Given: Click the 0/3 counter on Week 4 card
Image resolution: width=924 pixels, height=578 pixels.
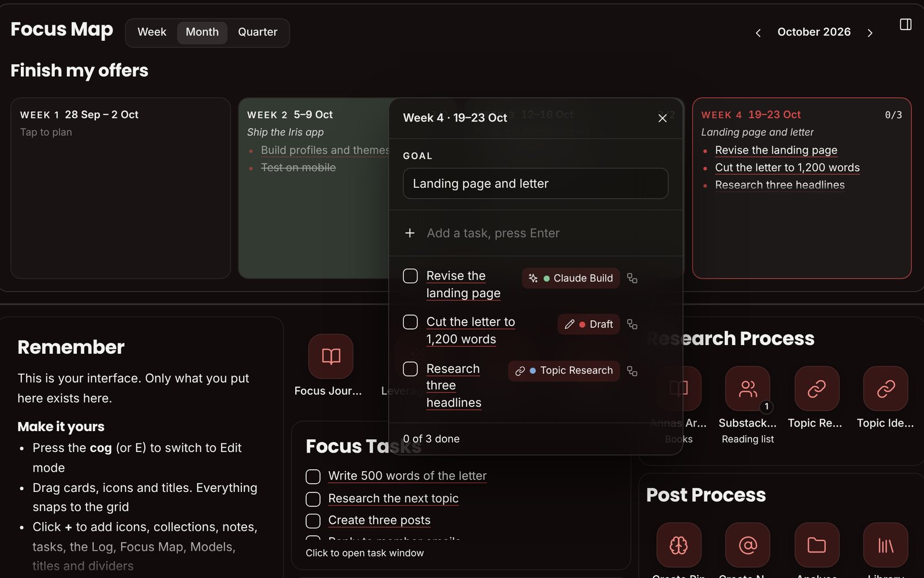Looking at the screenshot, I should (x=893, y=115).
